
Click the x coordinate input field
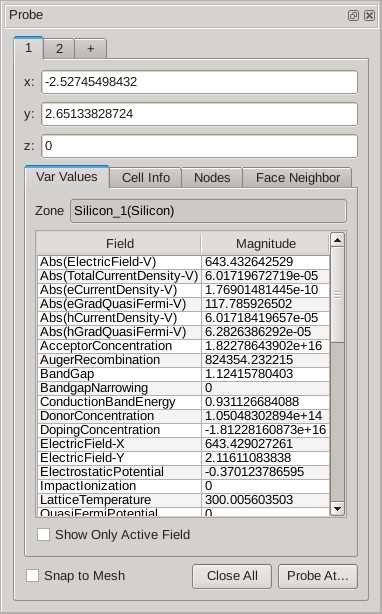pos(200,82)
